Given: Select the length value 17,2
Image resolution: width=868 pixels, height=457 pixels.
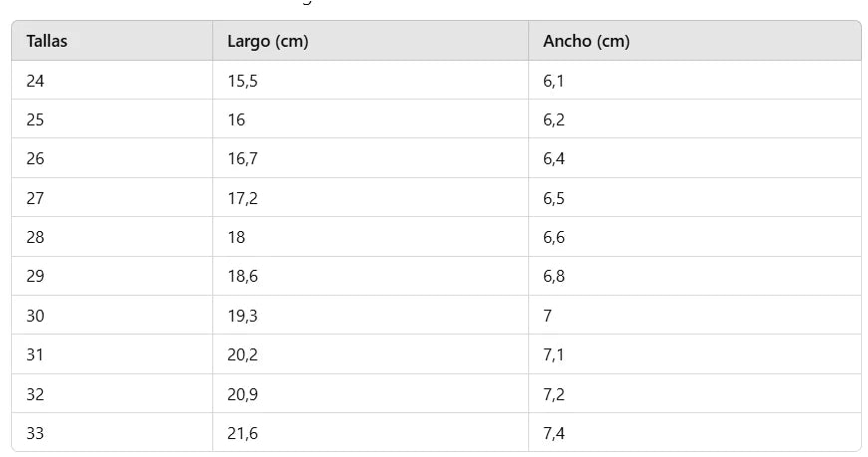Looking at the screenshot, I should [x=242, y=198].
